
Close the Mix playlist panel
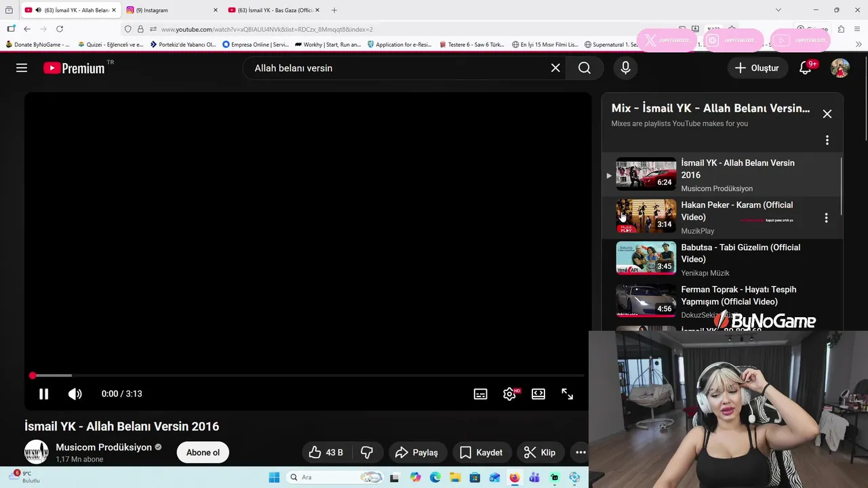(x=827, y=114)
